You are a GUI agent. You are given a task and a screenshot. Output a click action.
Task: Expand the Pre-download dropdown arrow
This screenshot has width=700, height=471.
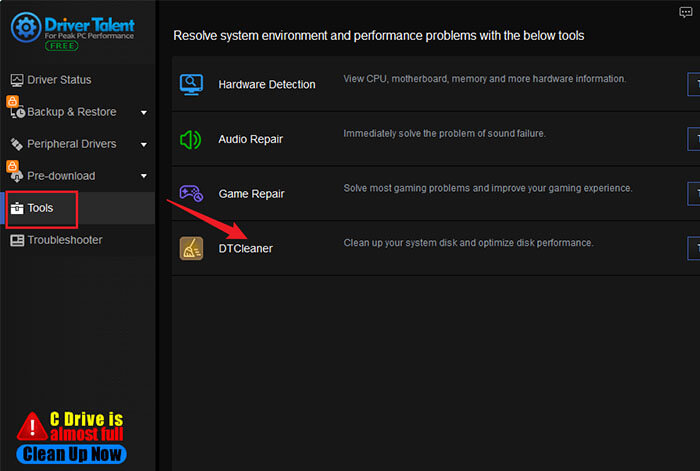tap(144, 176)
